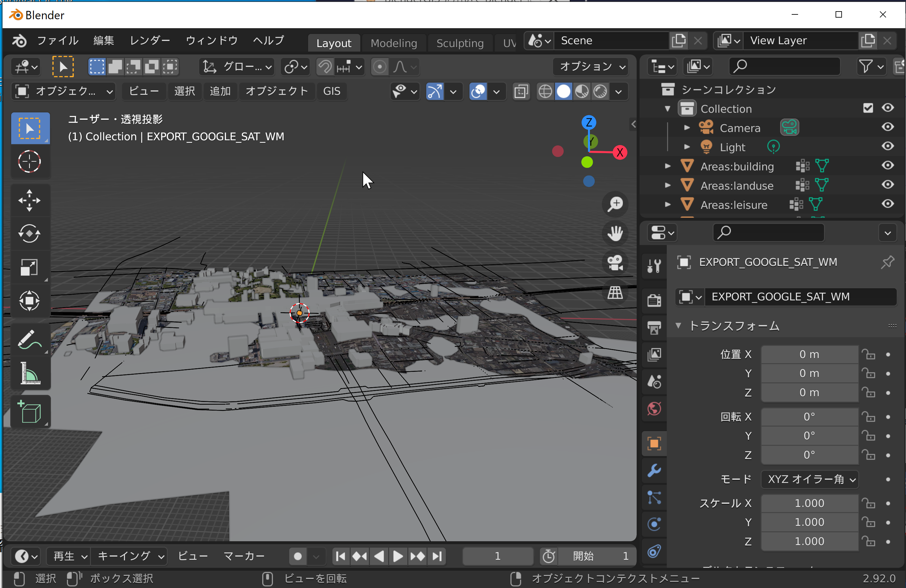906x588 pixels.
Task: Select the Move tool in toolbar
Action: click(29, 196)
